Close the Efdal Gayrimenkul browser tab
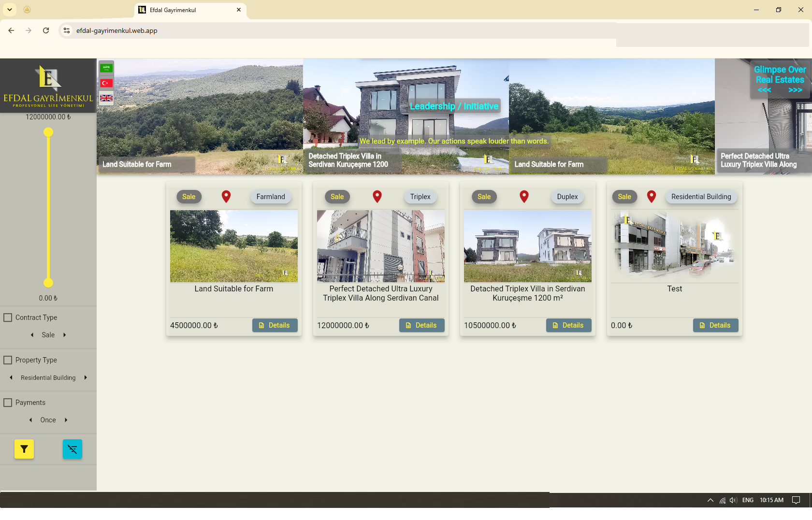This screenshot has width=812, height=520. point(239,10)
